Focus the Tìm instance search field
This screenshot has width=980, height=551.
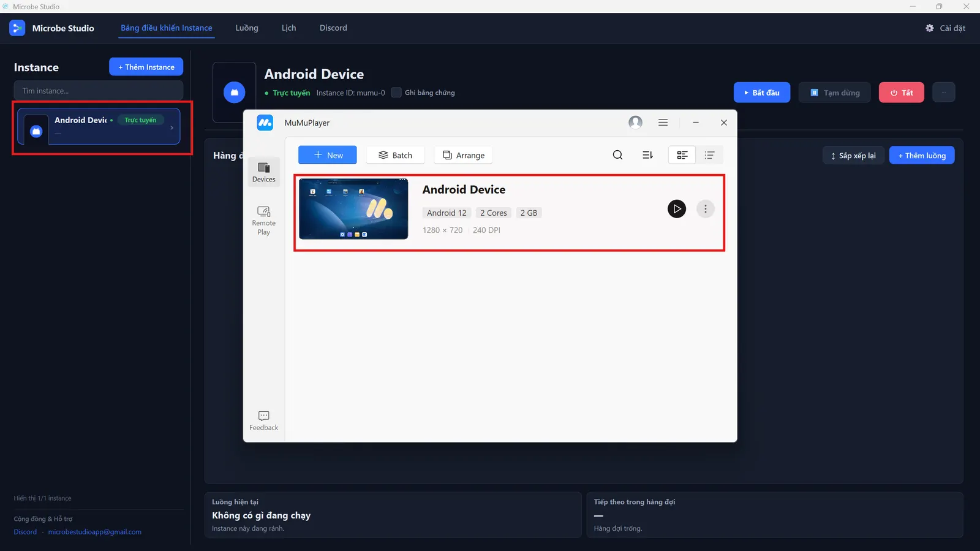[99, 91]
